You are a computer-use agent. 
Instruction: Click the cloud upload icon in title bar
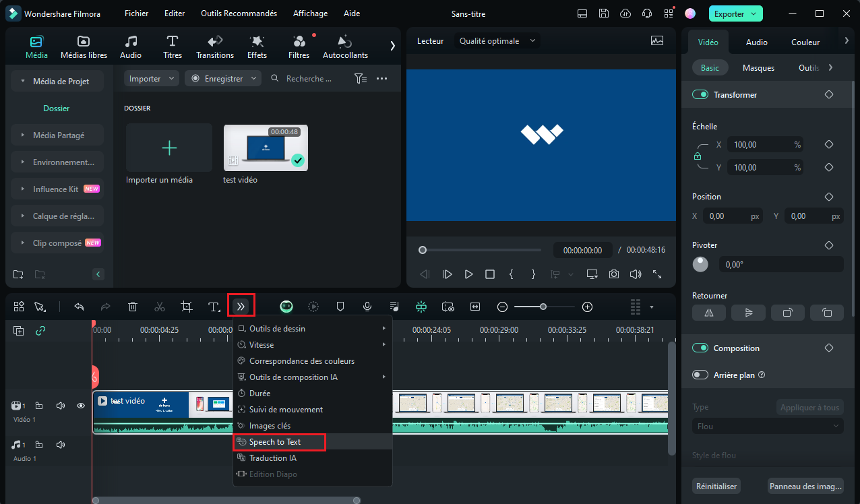(x=625, y=13)
